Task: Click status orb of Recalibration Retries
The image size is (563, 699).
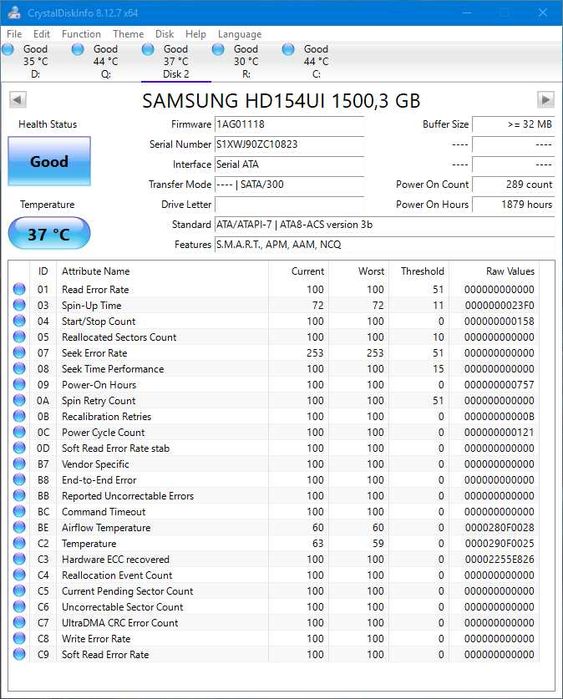Action: pyautogui.click(x=19, y=416)
